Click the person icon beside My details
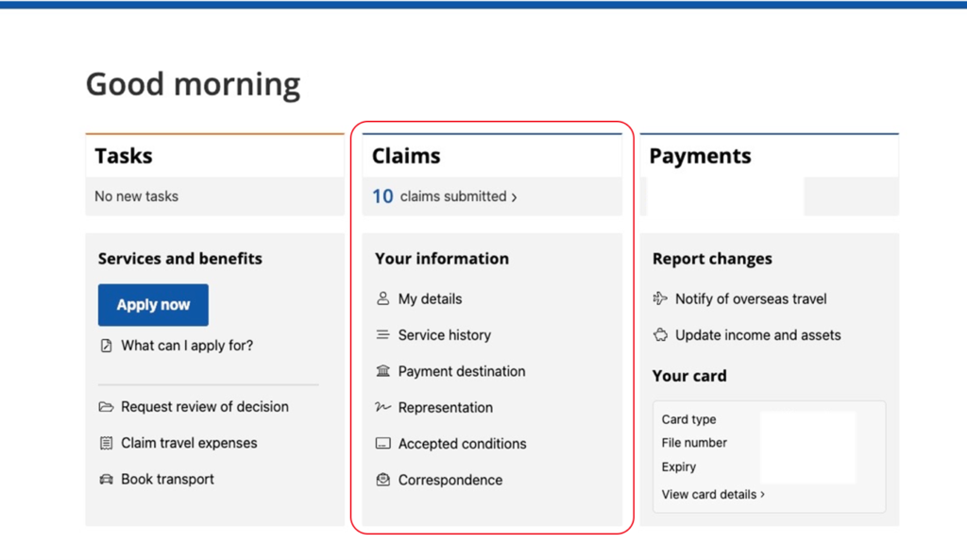This screenshot has height=560, width=967. (383, 299)
